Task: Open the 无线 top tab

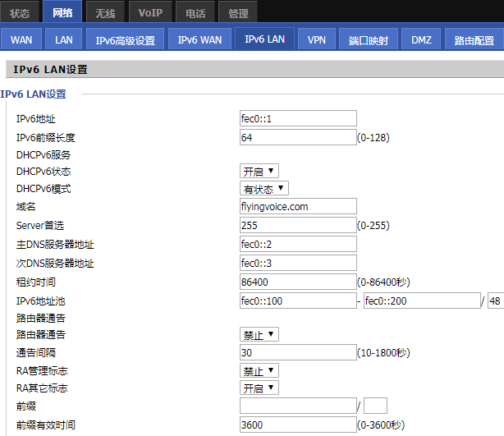Action: coord(105,12)
